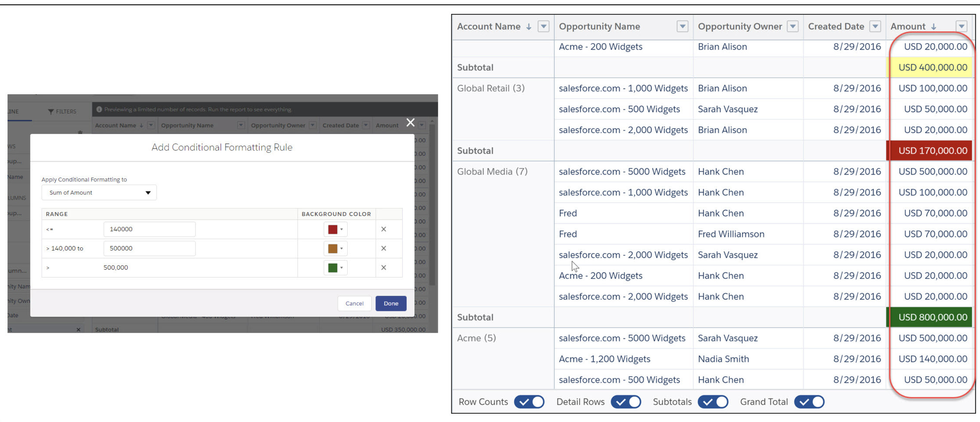Click the red USD 170,000.00 subtotal cell

coord(929,151)
